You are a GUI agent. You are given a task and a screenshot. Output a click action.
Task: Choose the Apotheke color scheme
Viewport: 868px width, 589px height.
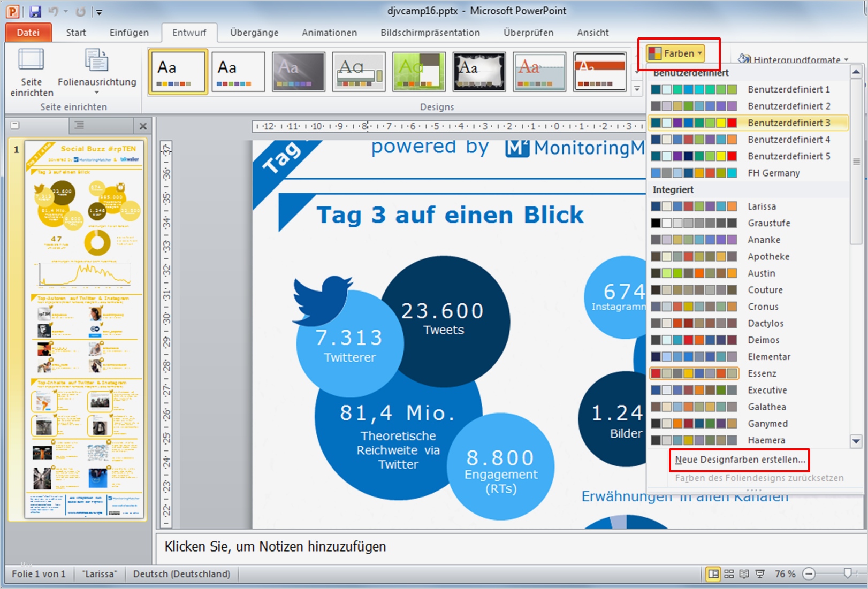click(748, 256)
